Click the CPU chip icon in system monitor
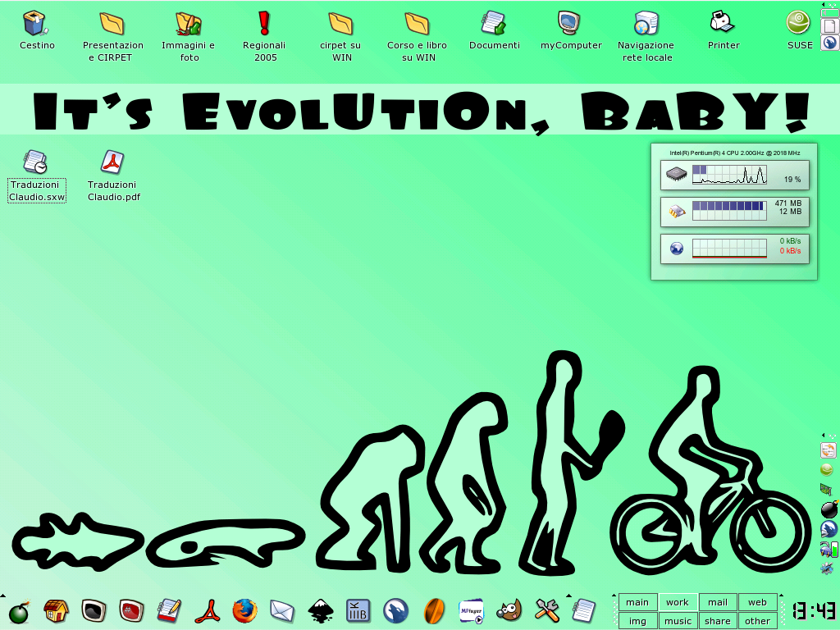This screenshot has height=630, width=840. (676, 174)
